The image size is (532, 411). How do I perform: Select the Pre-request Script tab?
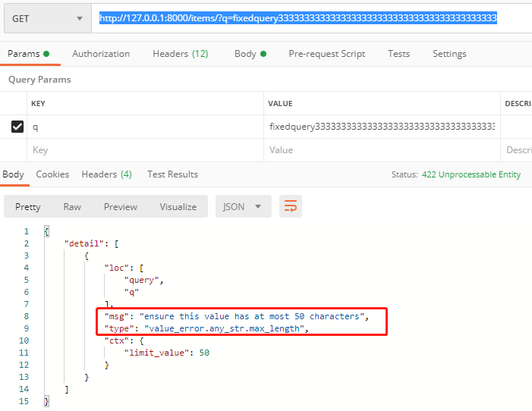pyautogui.click(x=326, y=54)
